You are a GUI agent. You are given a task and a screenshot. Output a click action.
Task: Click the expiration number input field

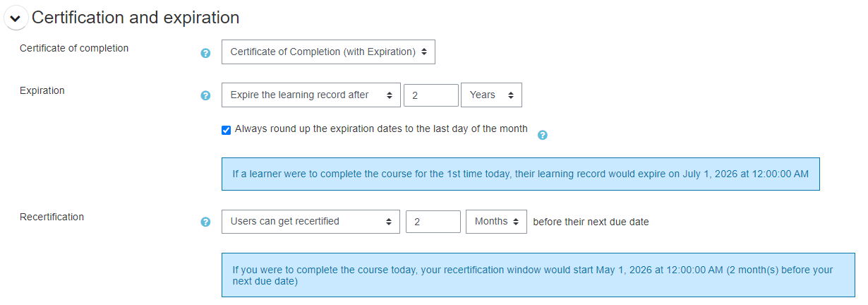coord(430,95)
